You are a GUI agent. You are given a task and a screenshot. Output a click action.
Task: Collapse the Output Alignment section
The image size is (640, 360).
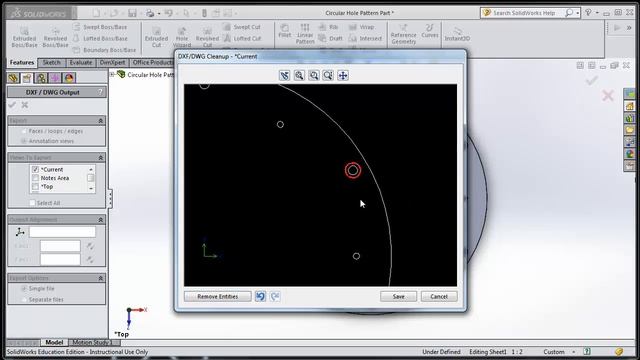coord(100,220)
